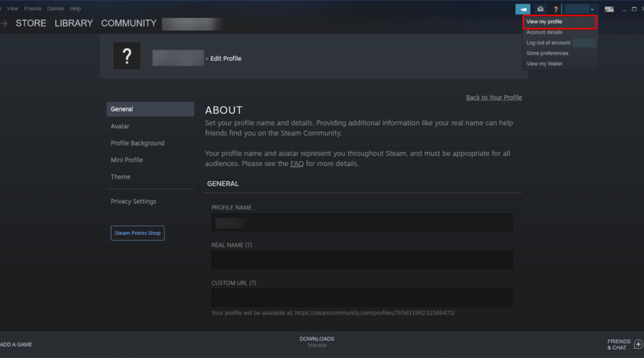The image size is (644, 358).
Task: Click ADD A GAME in the bottom bar
Action: click(16, 344)
